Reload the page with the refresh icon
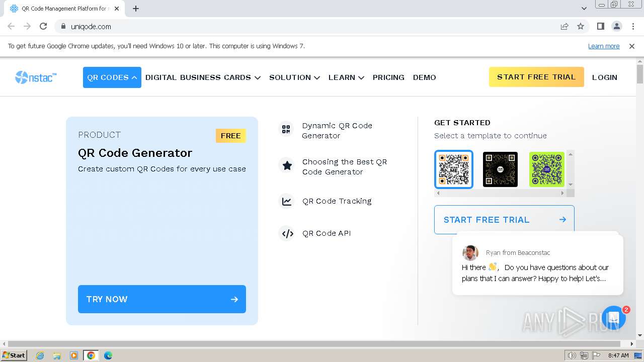This screenshot has height=362, width=644. [43, 26]
